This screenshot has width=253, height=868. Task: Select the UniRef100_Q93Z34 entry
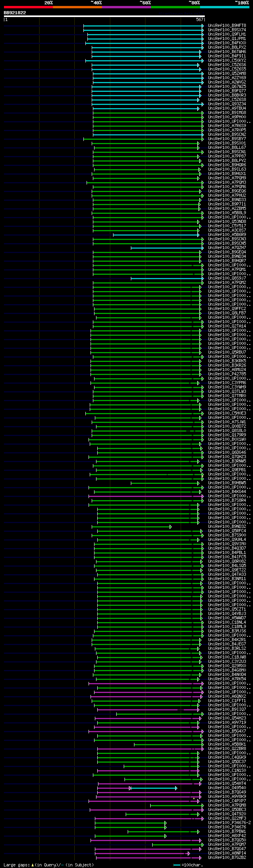pos(227,104)
